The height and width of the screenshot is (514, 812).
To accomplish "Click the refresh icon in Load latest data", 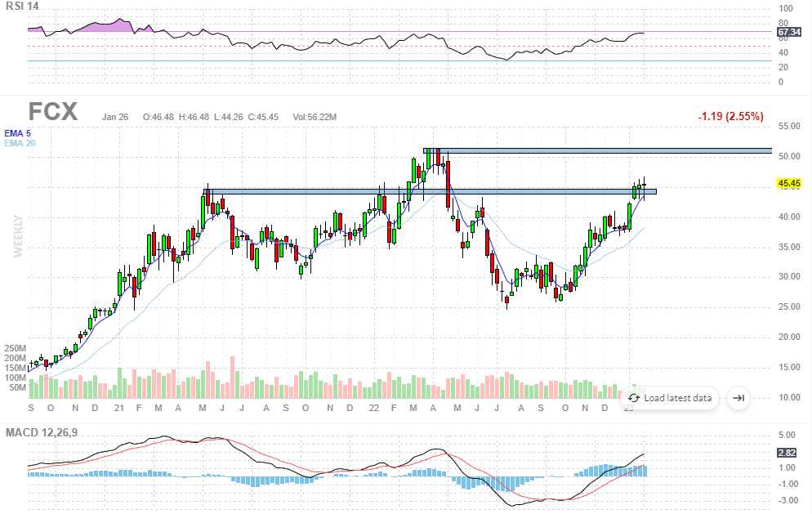I will coord(633,398).
